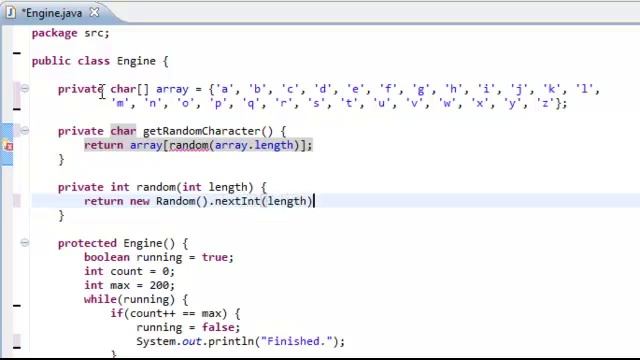This screenshot has width=640, height=360.
Task: Click the Java file icon on Engine.java tab
Action: click(10, 13)
